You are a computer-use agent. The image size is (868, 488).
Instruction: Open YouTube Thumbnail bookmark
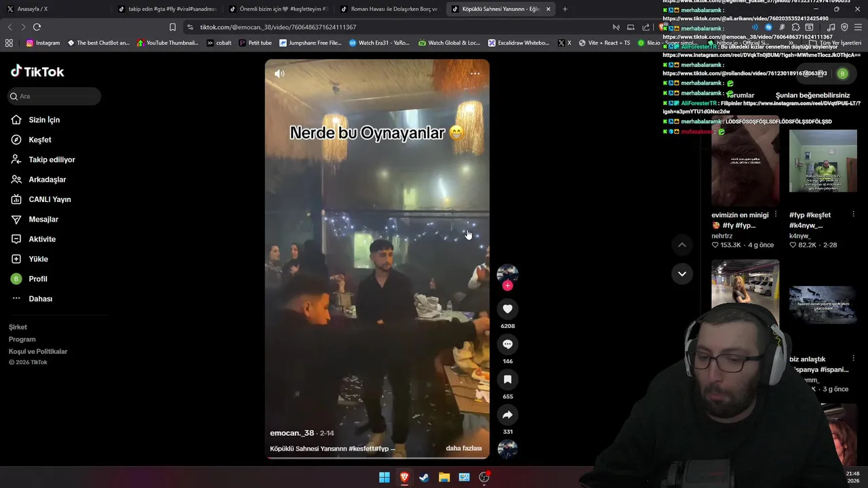click(167, 43)
